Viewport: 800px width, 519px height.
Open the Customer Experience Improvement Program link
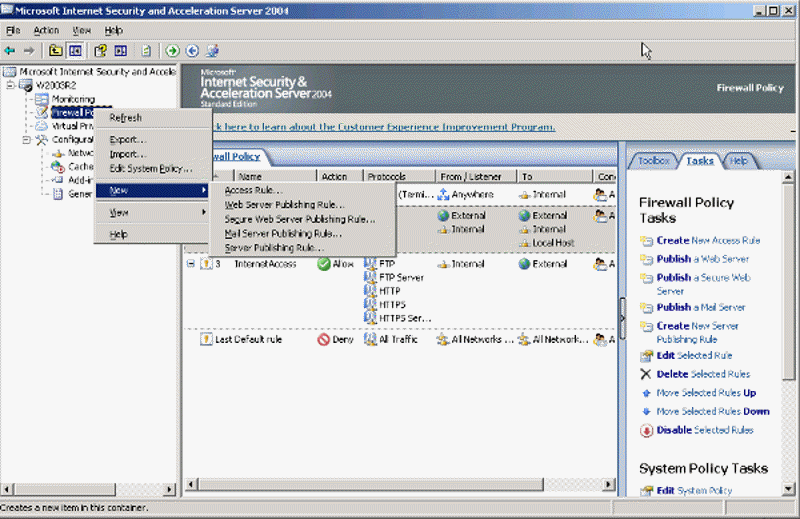[x=384, y=127]
